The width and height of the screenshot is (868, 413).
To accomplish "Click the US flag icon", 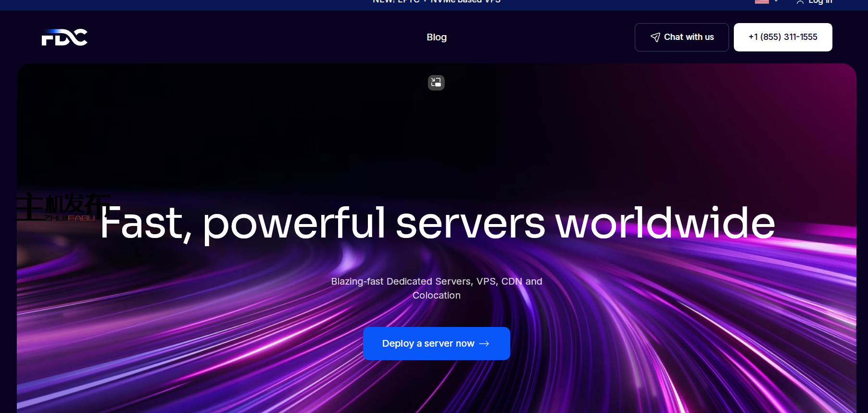I will pos(762,2).
